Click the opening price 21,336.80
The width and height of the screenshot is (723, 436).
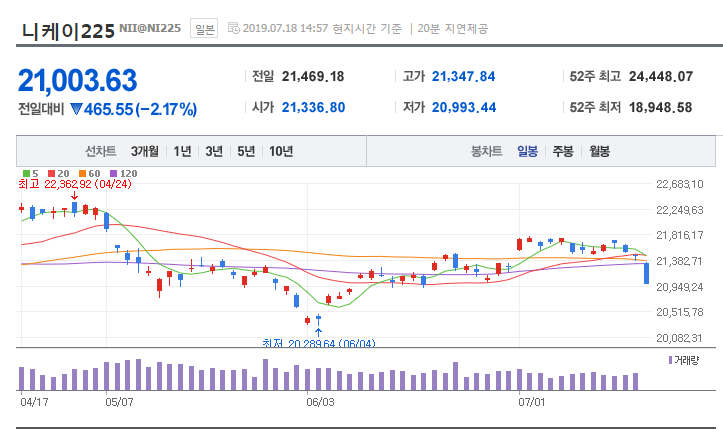coord(314,107)
